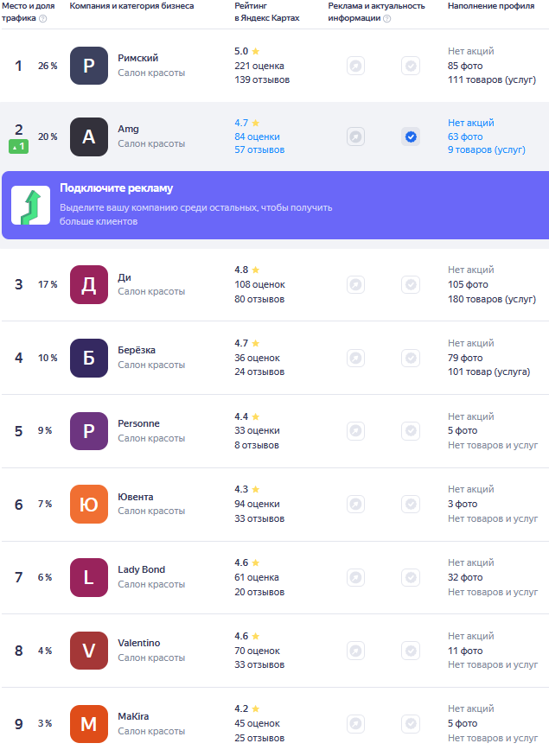Click the advertising status icon for Ювента
Viewport: 549px width, 756px height.
(355, 505)
